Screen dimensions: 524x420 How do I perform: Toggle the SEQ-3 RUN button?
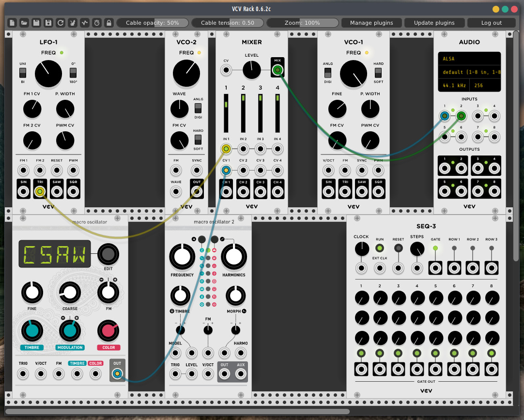[x=379, y=248]
